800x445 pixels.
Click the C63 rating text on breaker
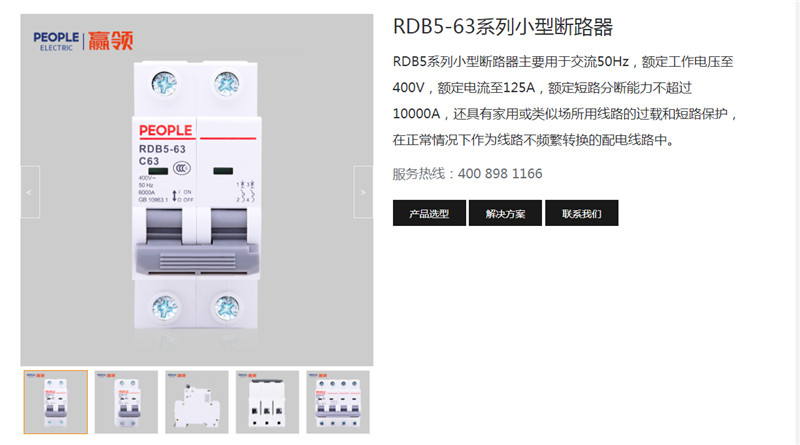coord(149,161)
